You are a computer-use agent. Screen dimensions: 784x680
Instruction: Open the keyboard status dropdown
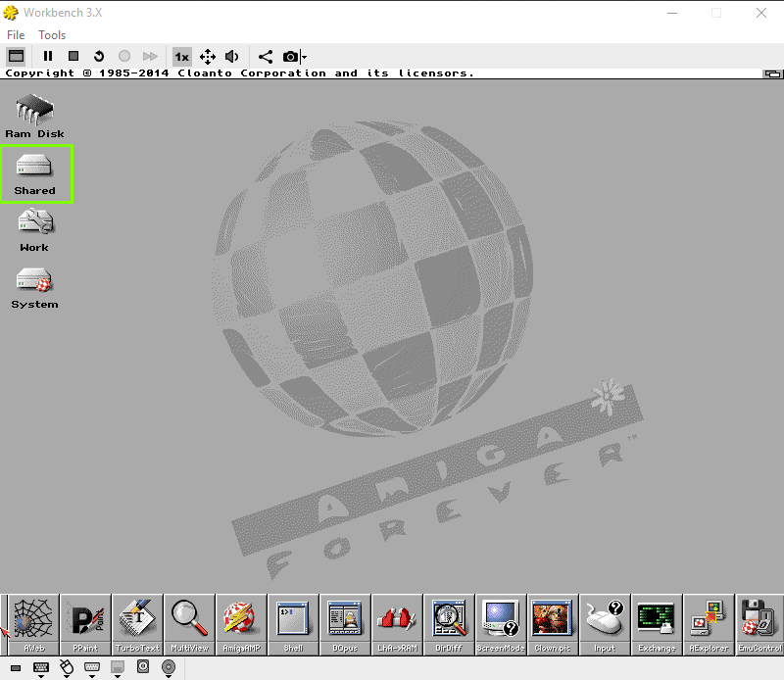[41, 669]
